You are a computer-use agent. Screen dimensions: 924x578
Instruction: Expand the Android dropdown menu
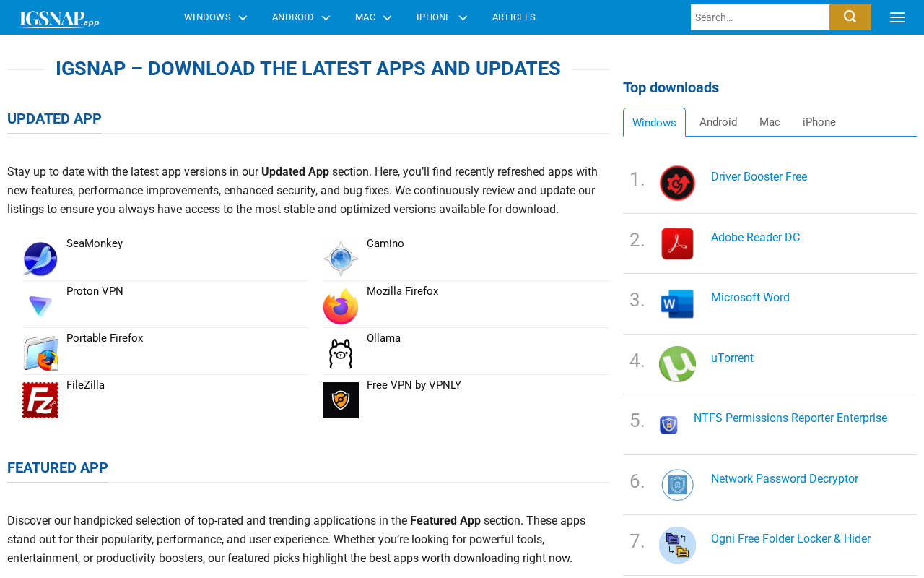pyautogui.click(x=300, y=17)
